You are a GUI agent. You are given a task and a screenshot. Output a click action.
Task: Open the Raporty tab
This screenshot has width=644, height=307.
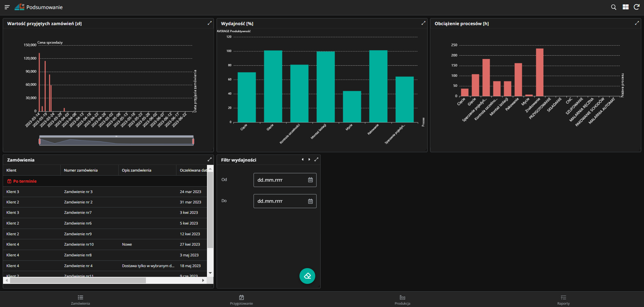[x=563, y=300]
